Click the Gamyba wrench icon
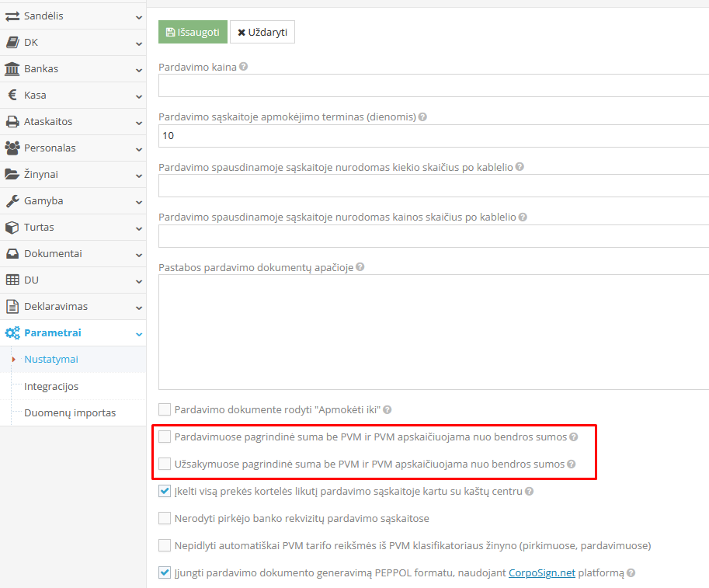The width and height of the screenshot is (709, 588). 12,201
